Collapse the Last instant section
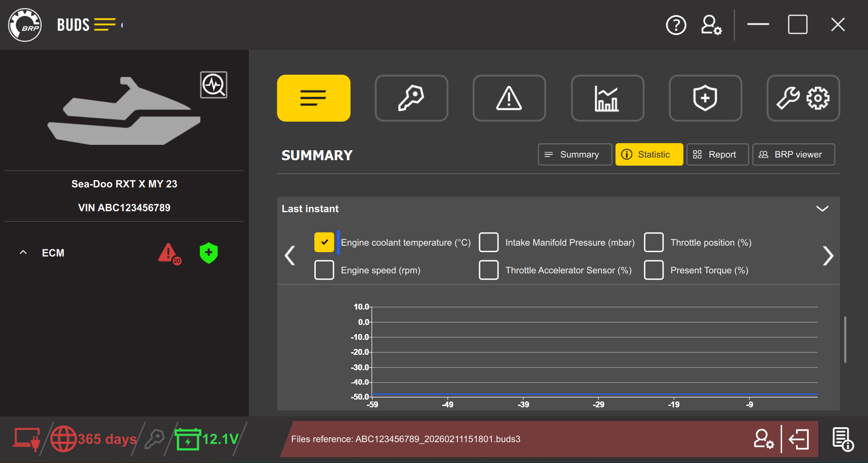 tap(822, 208)
